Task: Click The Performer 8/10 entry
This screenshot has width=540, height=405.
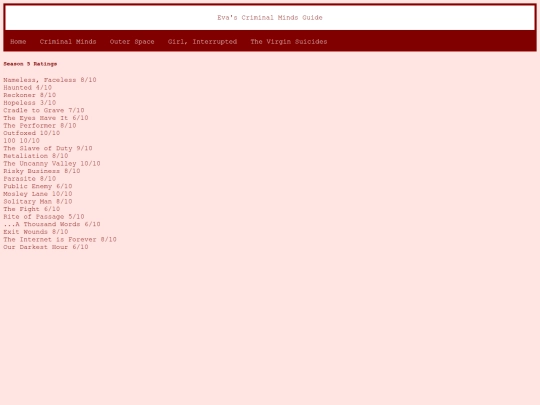Action: click(x=40, y=125)
